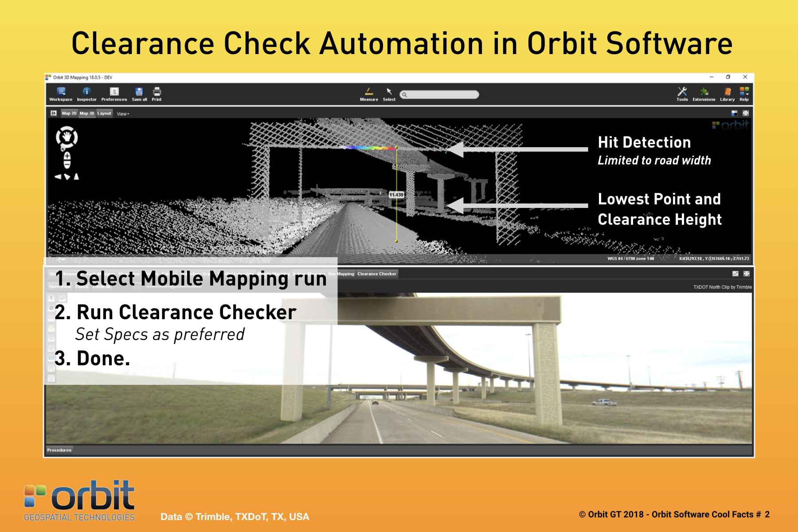Click the Procedures button at bottom

pos(59,450)
